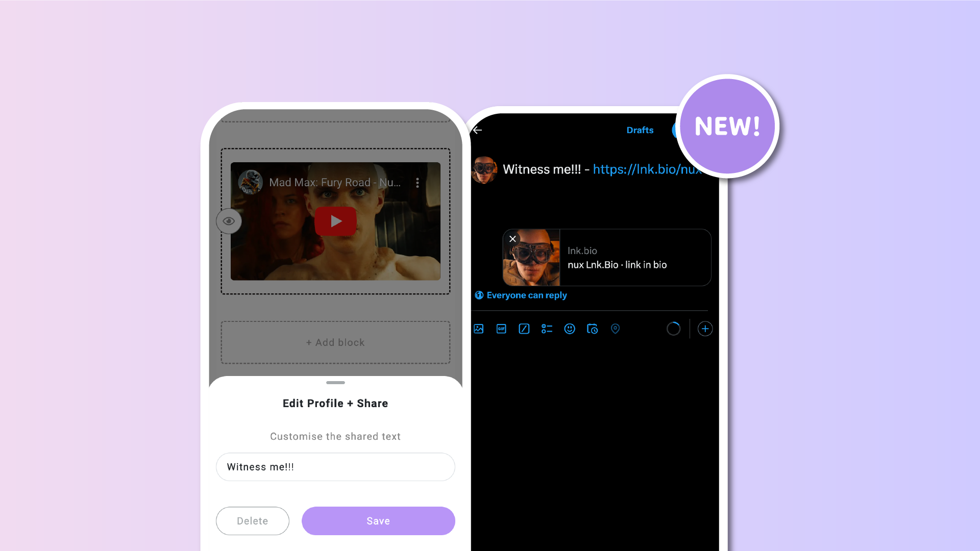Click the Delete button on profile editor
980x551 pixels.
coord(253,521)
